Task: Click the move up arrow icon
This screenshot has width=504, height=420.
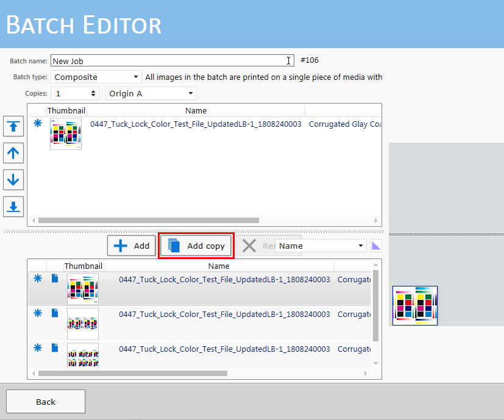Action: tap(13, 153)
